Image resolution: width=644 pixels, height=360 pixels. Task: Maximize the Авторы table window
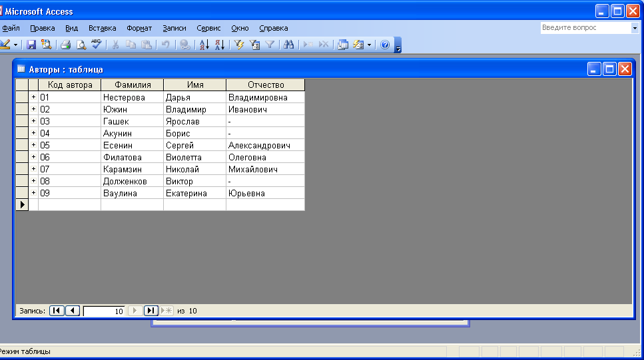click(609, 69)
